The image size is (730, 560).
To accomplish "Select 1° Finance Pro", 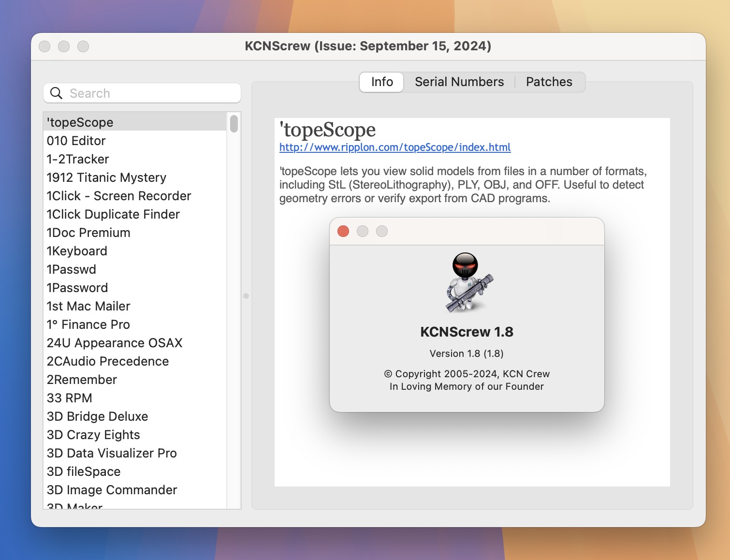I will click(x=135, y=324).
